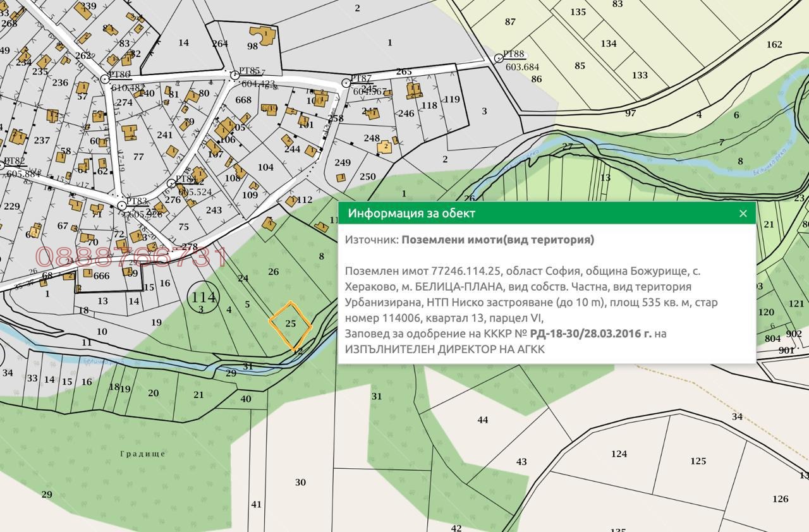The width and height of the screenshot is (809, 532).
Task: Select the orange highlighted parcel 25
Action: point(291,323)
